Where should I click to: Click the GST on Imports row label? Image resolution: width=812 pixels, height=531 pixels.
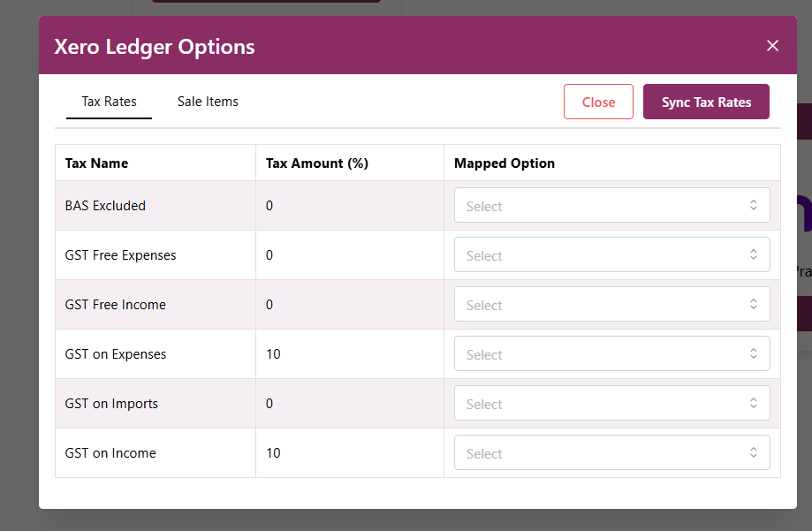pyautogui.click(x=111, y=404)
